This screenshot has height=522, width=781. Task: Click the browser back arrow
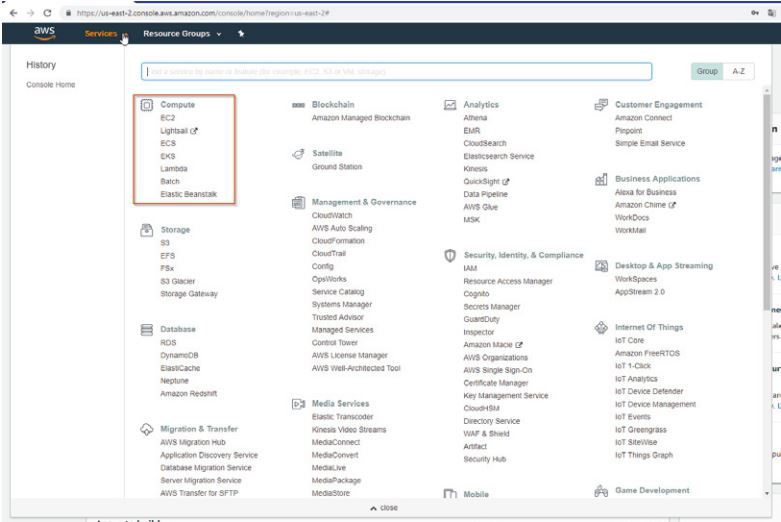tap(13, 13)
